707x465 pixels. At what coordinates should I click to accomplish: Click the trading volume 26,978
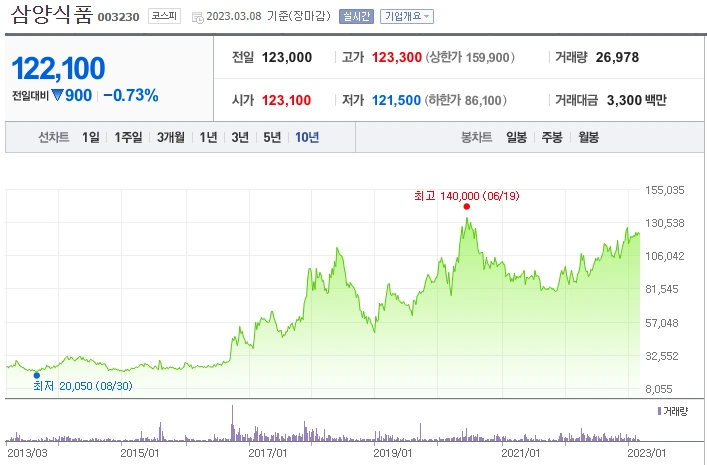[617, 57]
